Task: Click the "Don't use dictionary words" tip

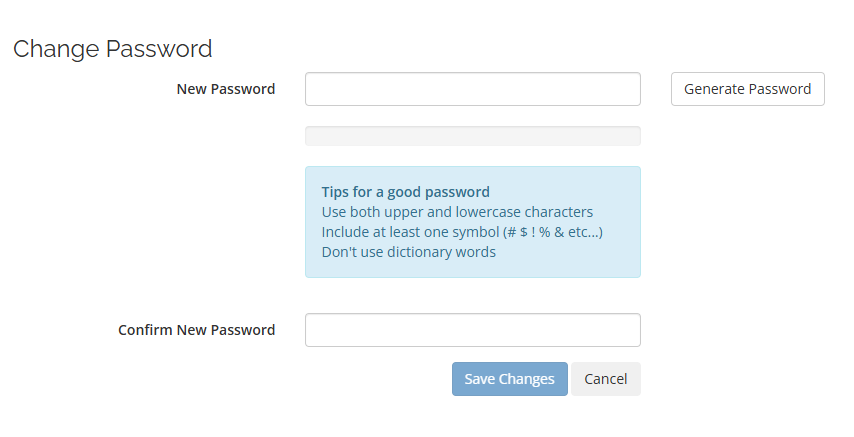Action: [x=408, y=252]
